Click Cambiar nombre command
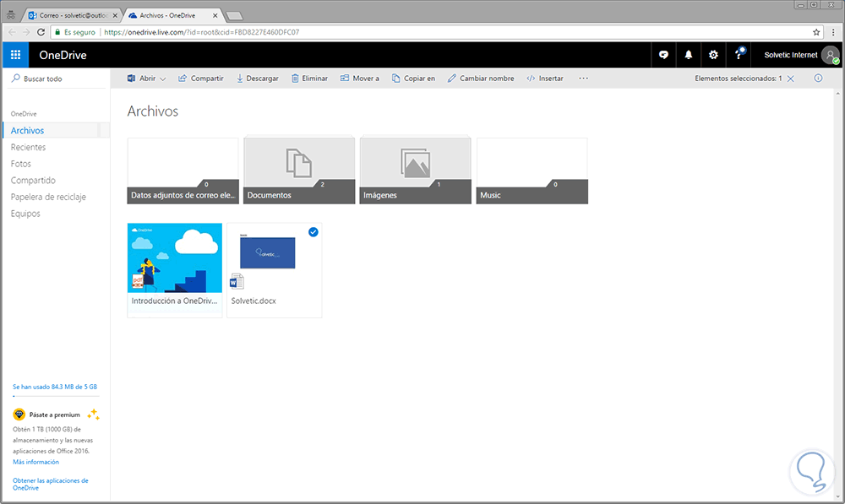 coord(481,78)
